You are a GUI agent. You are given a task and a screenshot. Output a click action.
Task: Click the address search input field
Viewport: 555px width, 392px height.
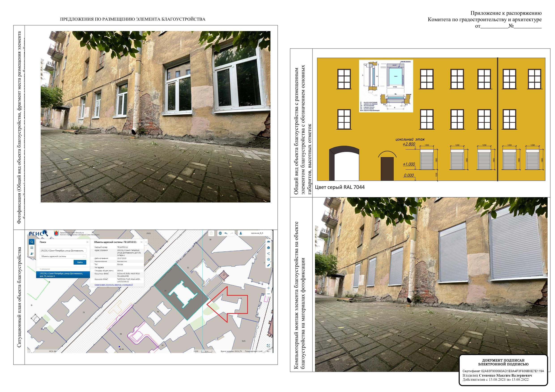[63, 251]
